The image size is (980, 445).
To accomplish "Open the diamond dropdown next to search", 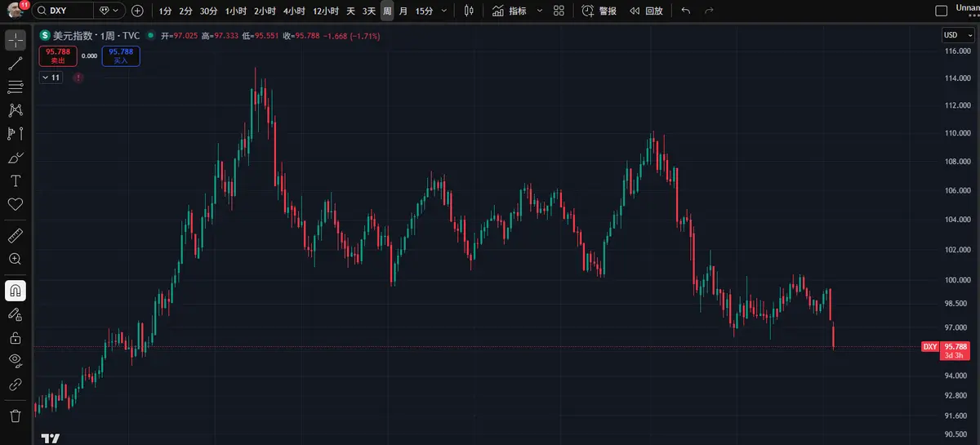I will pyautogui.click(x=109, y=11).
